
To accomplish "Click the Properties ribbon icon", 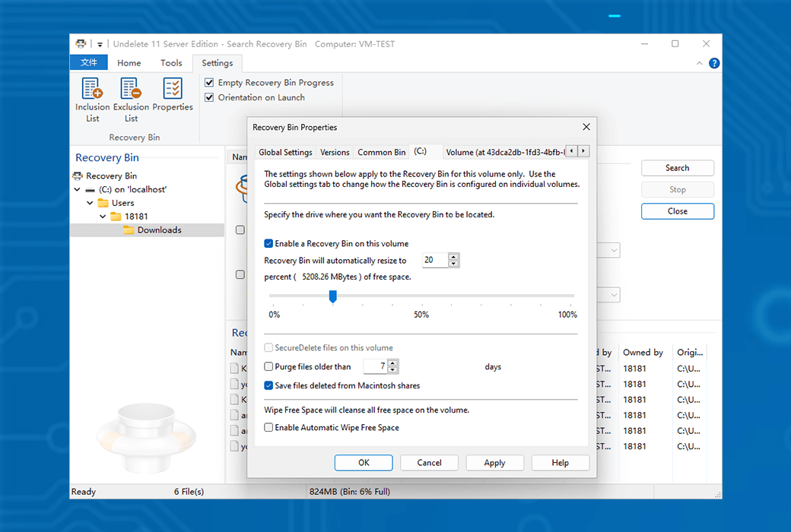I will 173,90.
